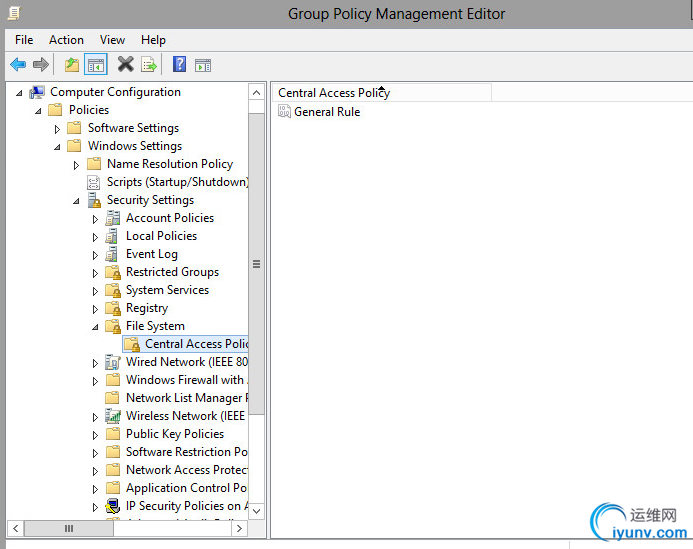The height and width of the screenshot is (549, 693).
Task: Click the tree vertical scrollbar down arrow
Action: click(x=256, y=511)
